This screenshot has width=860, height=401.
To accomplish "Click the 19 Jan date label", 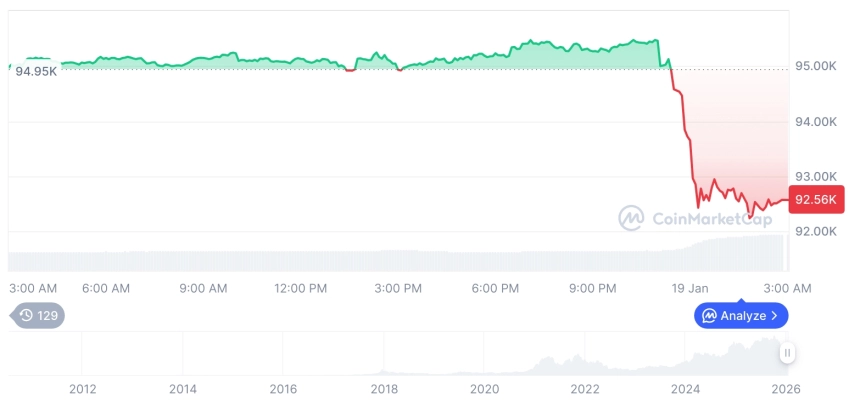I will 690,288.
